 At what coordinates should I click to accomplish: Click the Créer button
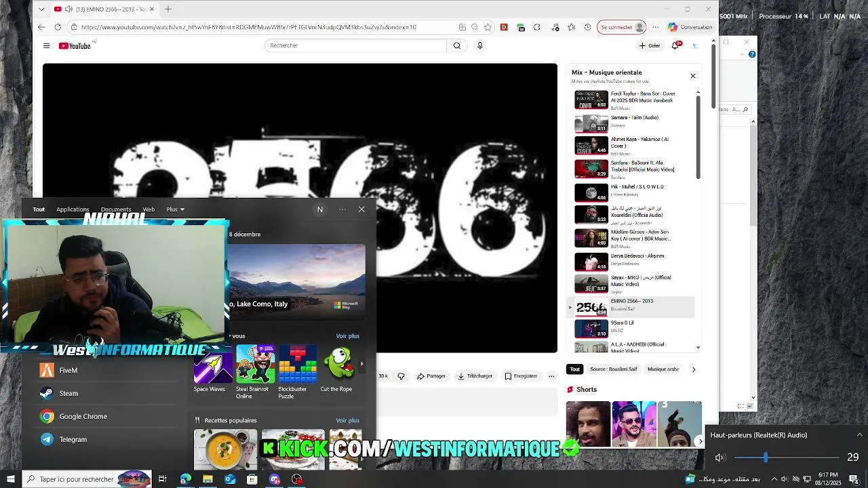click(x=650, y=45)
